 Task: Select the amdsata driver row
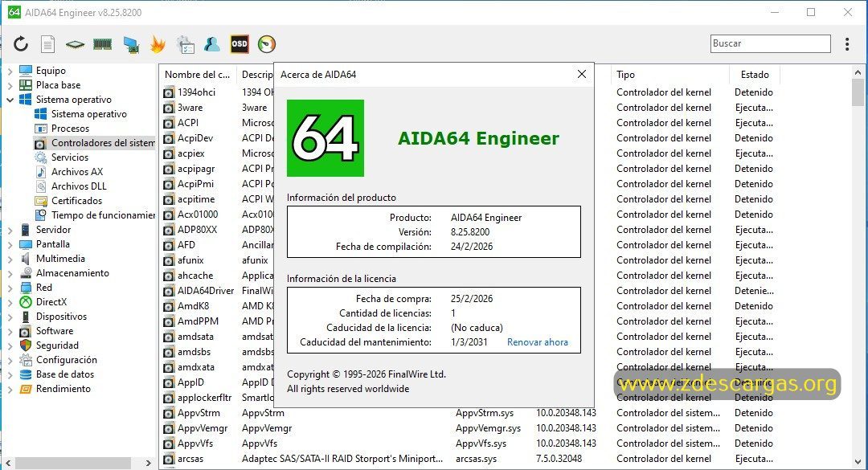(195, 337)
